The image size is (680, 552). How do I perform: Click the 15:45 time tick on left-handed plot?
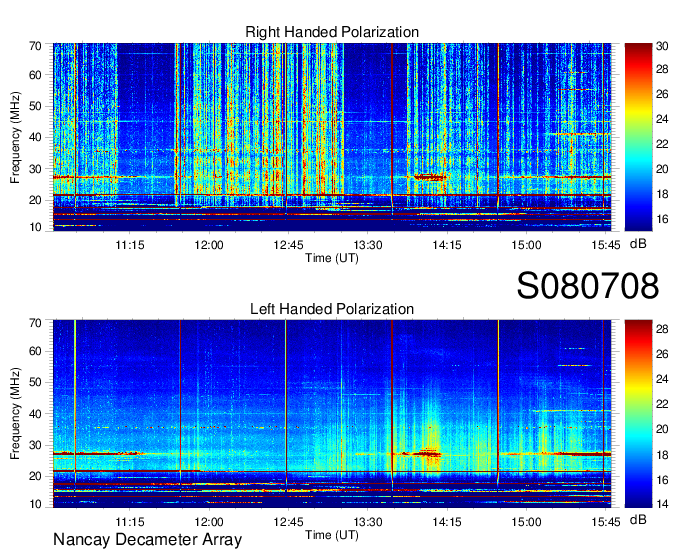coord(605,522)
